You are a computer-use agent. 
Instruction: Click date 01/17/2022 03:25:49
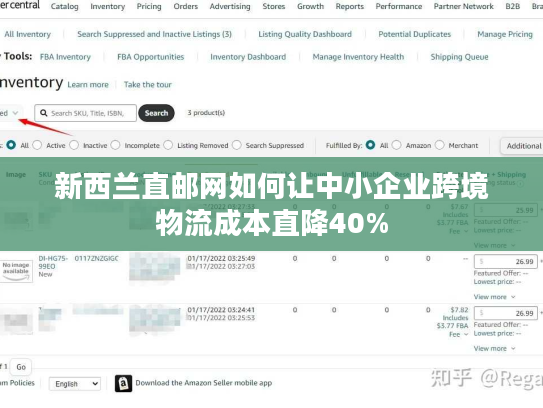point(221,258)
